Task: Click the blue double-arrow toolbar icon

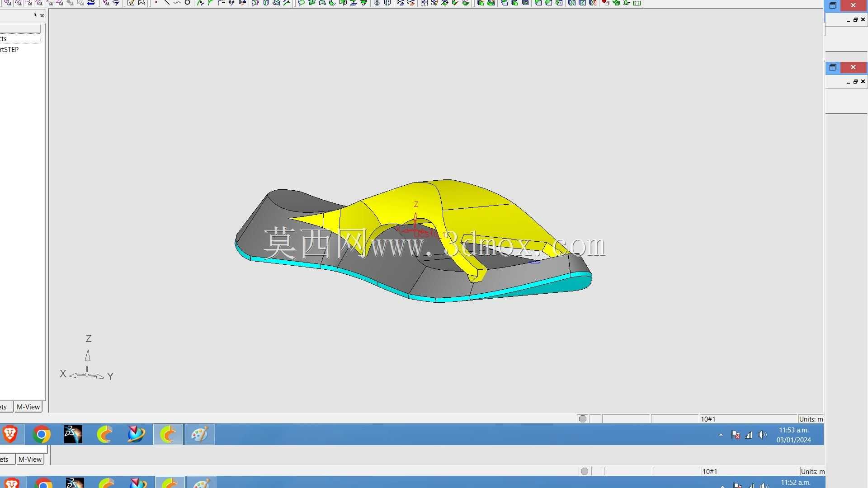Action: pos(91,3)
